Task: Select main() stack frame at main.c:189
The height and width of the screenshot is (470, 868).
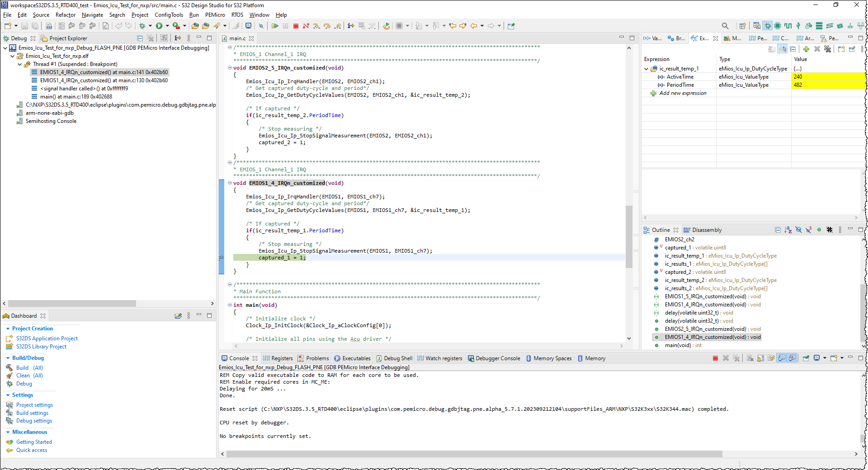Action: [76, 97]
